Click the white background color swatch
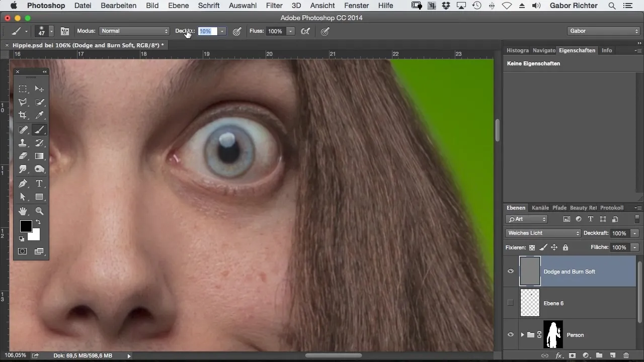 coord(34,235)
